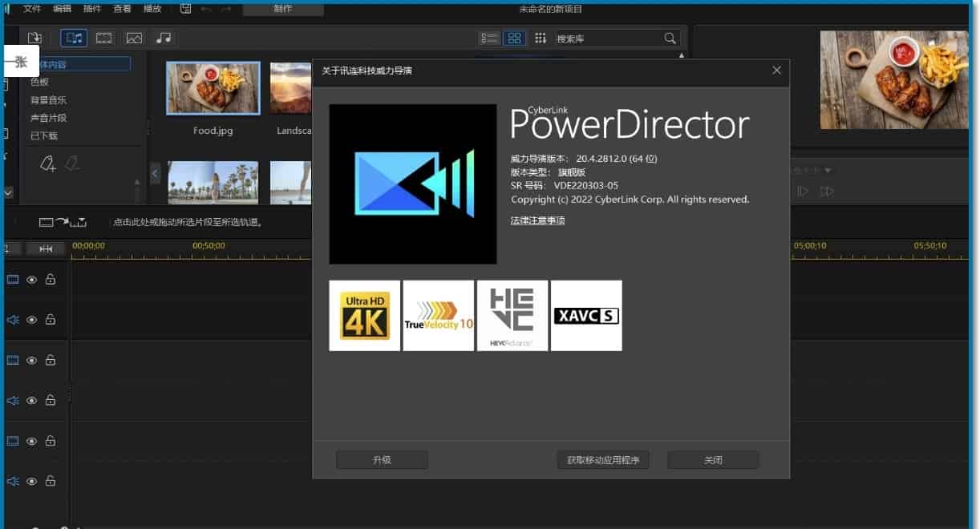Click the third audio track's speaker icon
The width and height of the screenshot is (980, 529).
(x=13, y=481)
